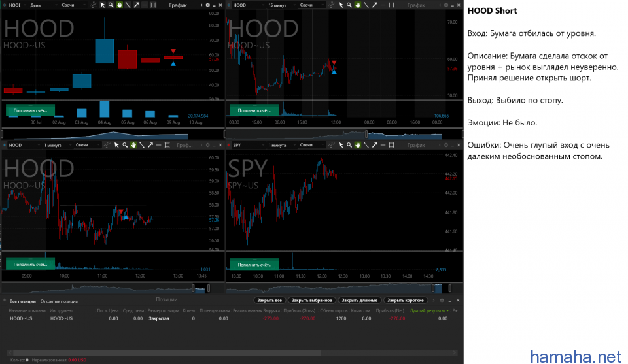Expand more buttons chevron in Positions panel
Image resolution: width=628 pixels, height=364 pixels.
click(433, 301)
